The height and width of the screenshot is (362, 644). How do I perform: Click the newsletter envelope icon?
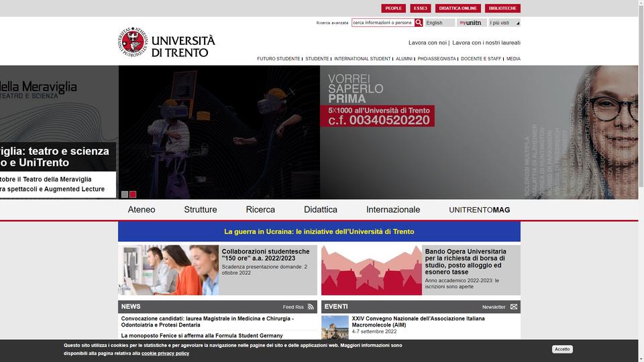[x=514, y=306]
